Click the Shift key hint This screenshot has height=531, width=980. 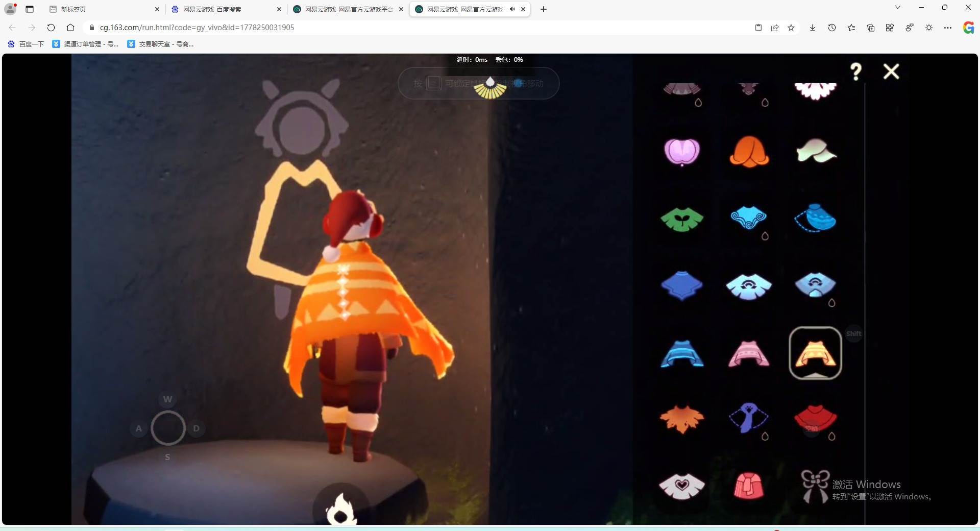click(854, 334)
